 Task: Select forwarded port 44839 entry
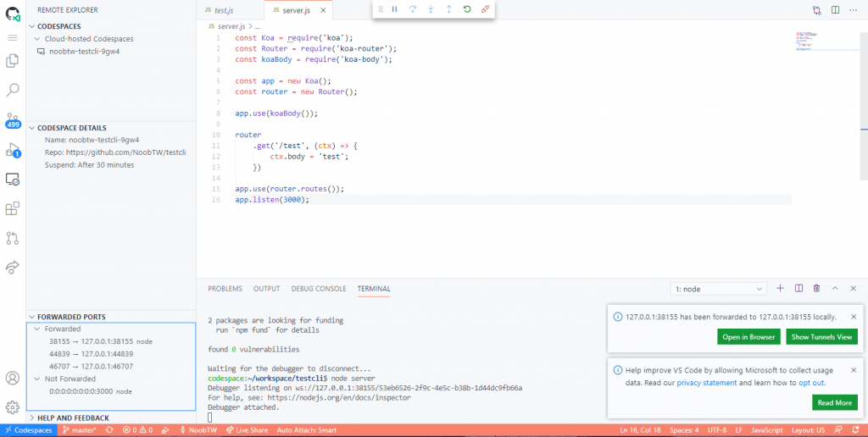tap(111, 353)
